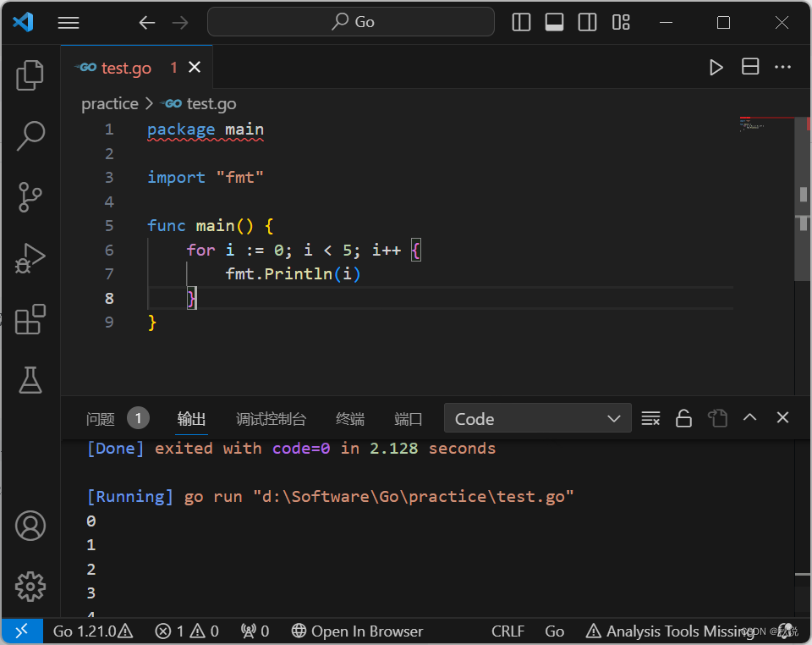Viewport: 812px width, 645px height.
Task: Run code with the play button
Action: coord(716,68)
